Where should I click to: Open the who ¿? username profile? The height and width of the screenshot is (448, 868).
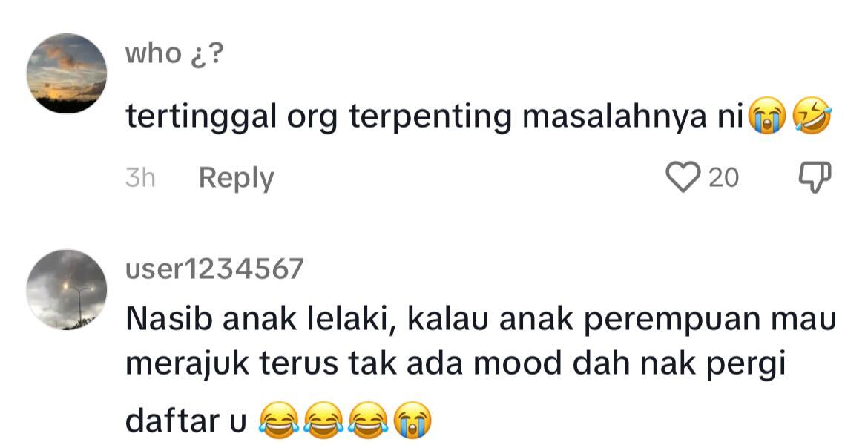[x=174, y=53]
